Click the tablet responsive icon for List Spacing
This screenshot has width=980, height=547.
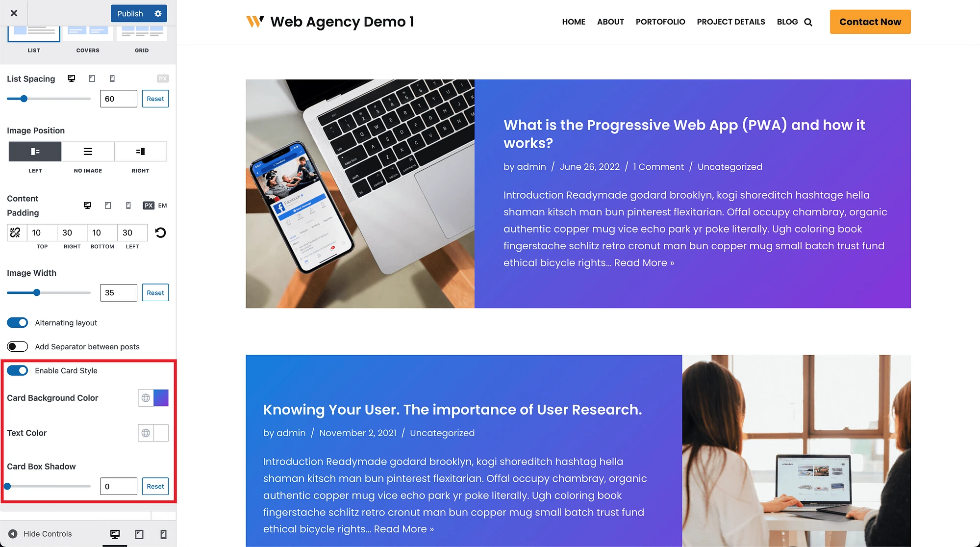coord(92,79)
